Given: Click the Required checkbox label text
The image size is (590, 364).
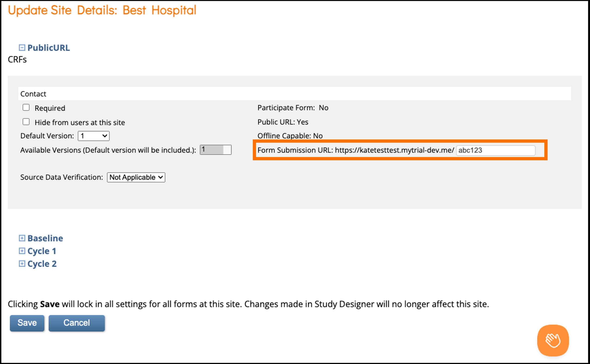Looking at the screenshot, I should (x=50, y=108).
